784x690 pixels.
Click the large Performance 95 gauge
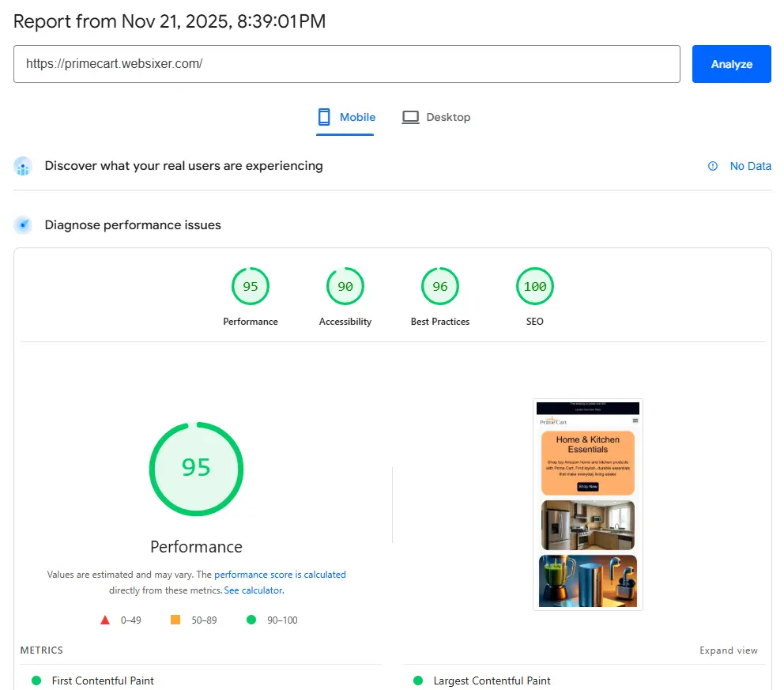click(196, 468)
